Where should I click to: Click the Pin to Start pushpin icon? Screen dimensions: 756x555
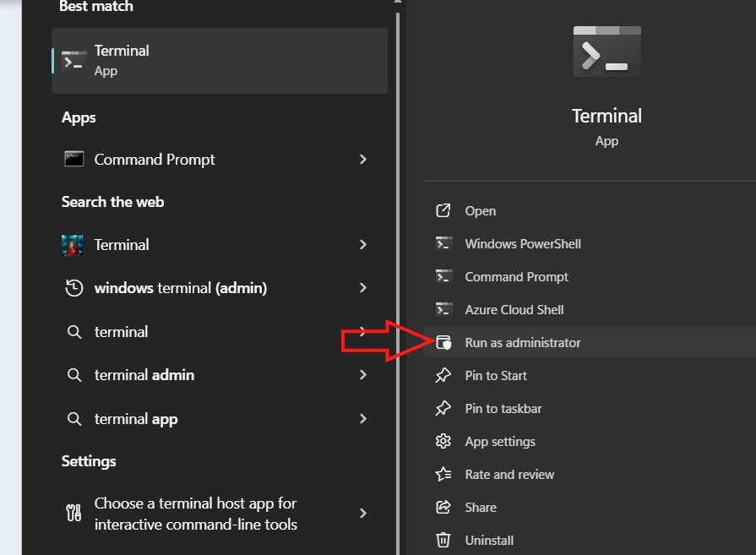(443, 375)
